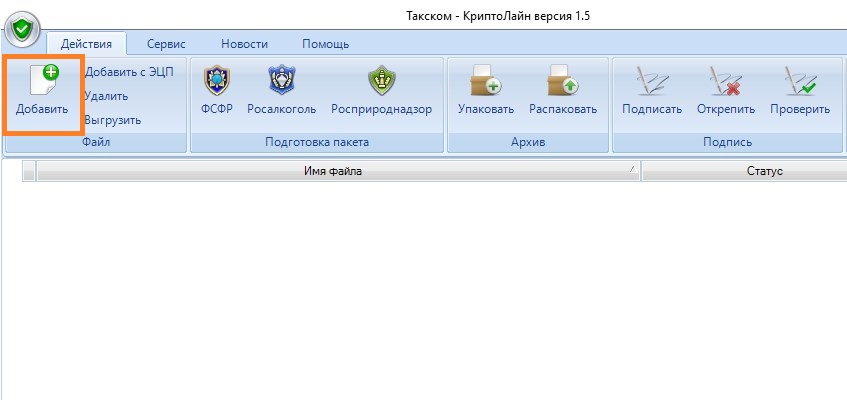Click the Распаковать archive icon

[563, 80]
